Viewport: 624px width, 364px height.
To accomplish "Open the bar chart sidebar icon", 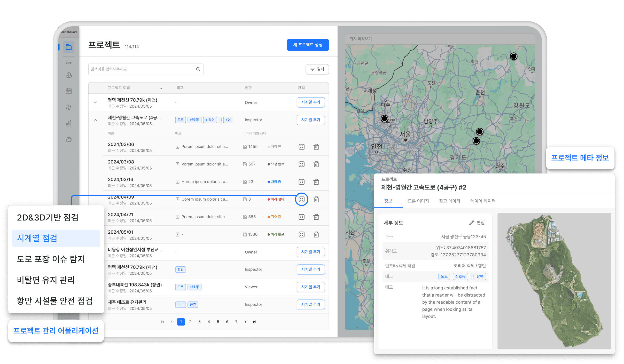I will [69, 123].
